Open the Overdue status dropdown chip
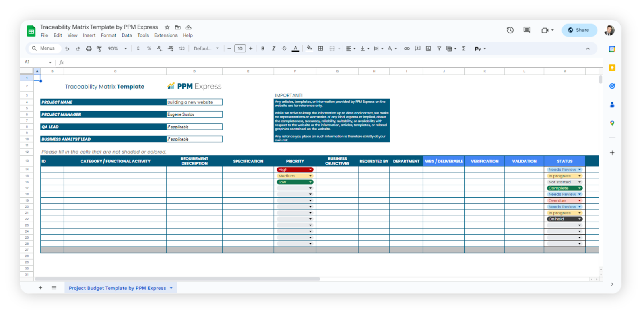This screenshot has height=316, width=644. [564, 201]
